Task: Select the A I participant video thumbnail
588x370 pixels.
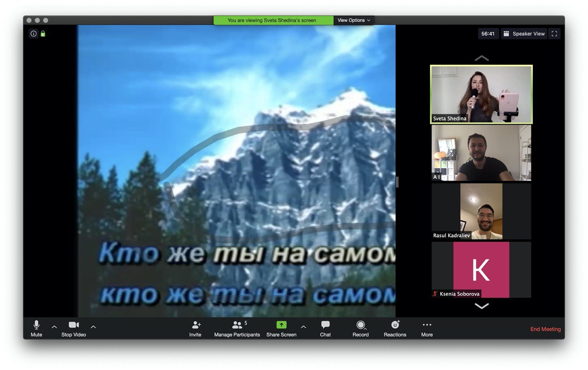Action: [x=481, y=153]
